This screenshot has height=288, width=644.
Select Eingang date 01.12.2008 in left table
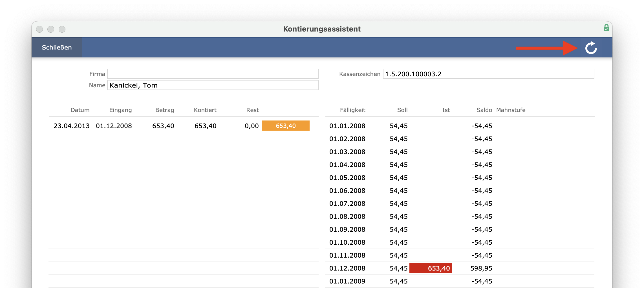pos(114,126)
